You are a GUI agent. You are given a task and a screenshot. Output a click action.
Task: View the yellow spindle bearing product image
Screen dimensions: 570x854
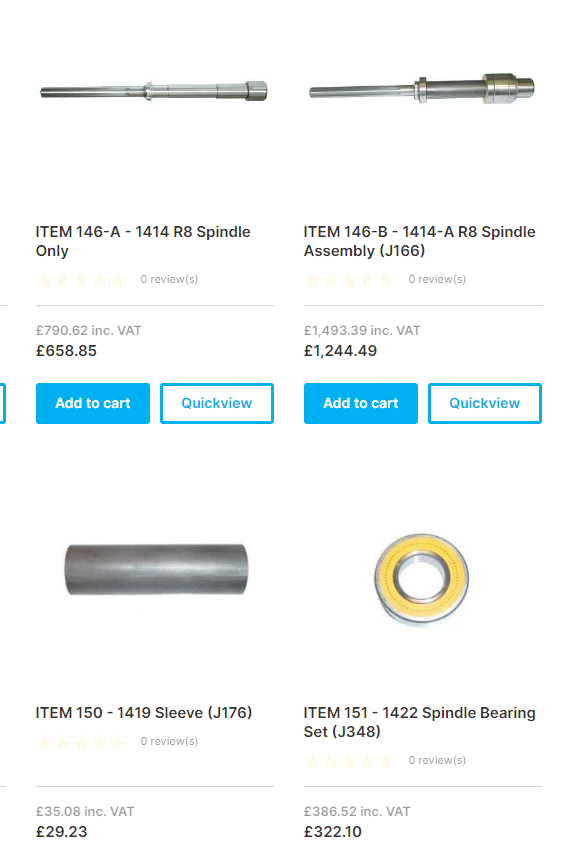tap(421, 578)
